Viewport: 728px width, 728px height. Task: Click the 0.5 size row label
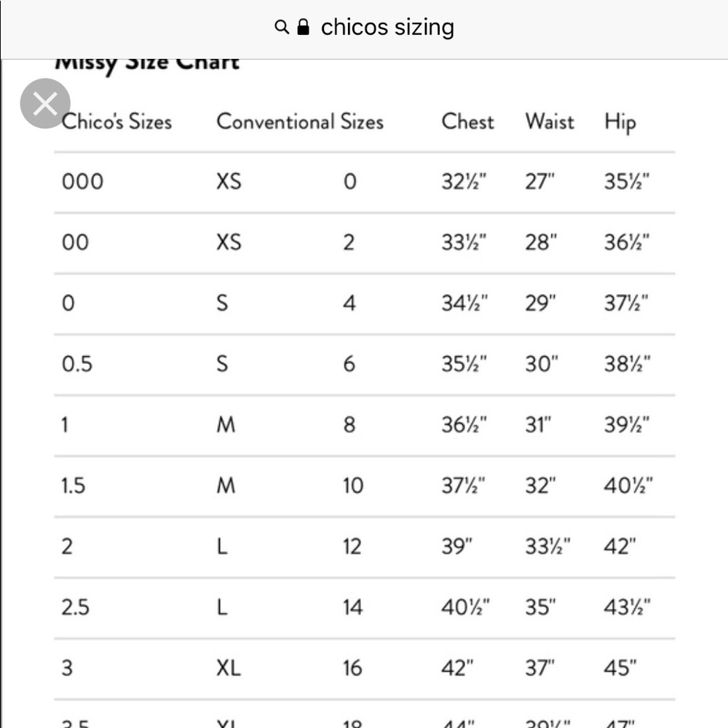[x=77, y=364]
